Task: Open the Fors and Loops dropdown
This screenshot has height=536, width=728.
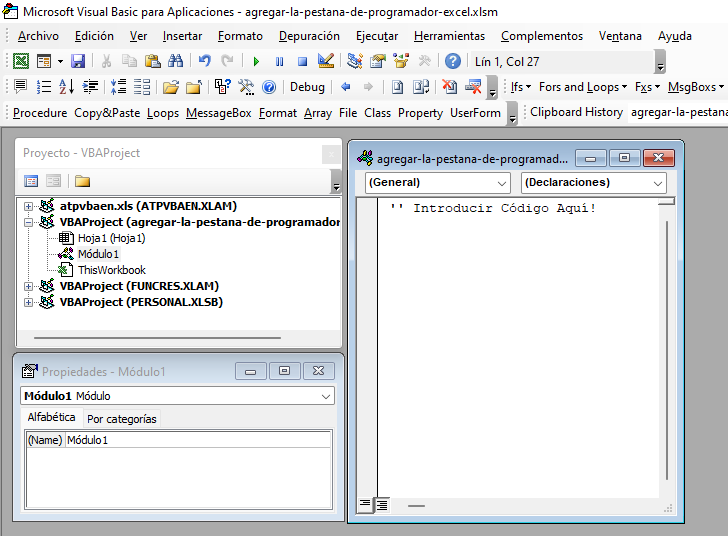Action: tap(583, 87)
